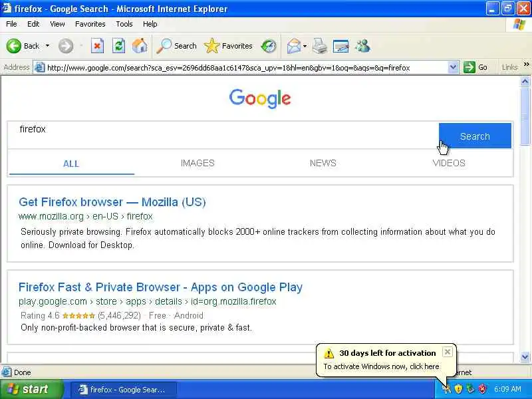
Task: Switch to the NEWS tab
Action: (x=323, y=163)
